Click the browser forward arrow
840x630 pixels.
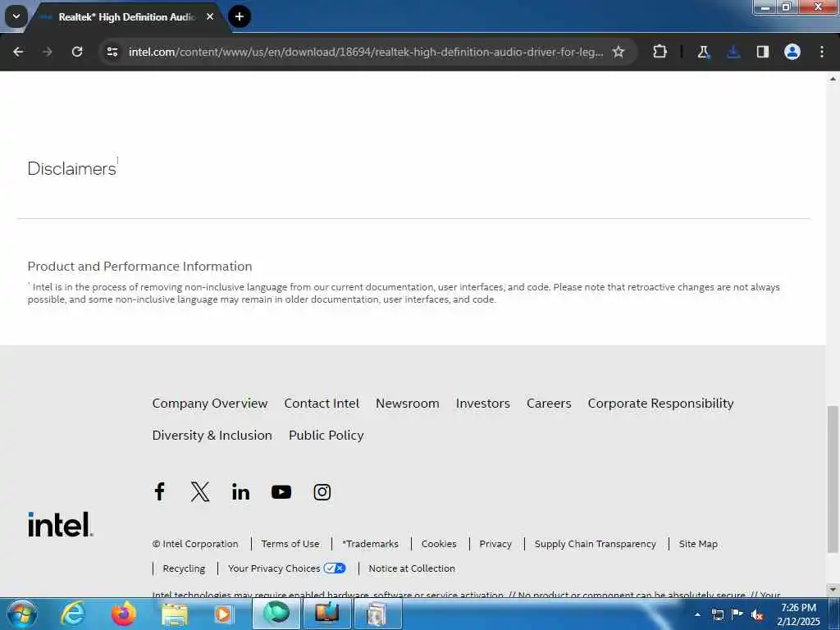[x=47, y=52]
